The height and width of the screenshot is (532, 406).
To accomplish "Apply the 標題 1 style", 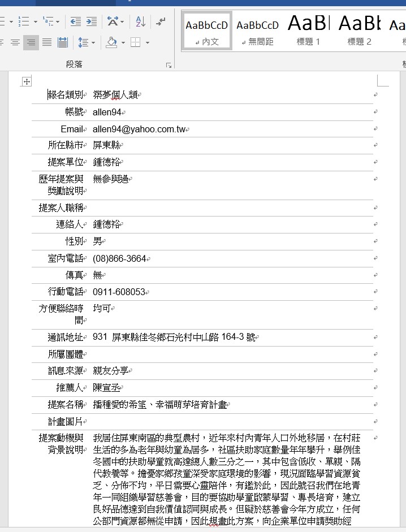I will coord(308,31).
